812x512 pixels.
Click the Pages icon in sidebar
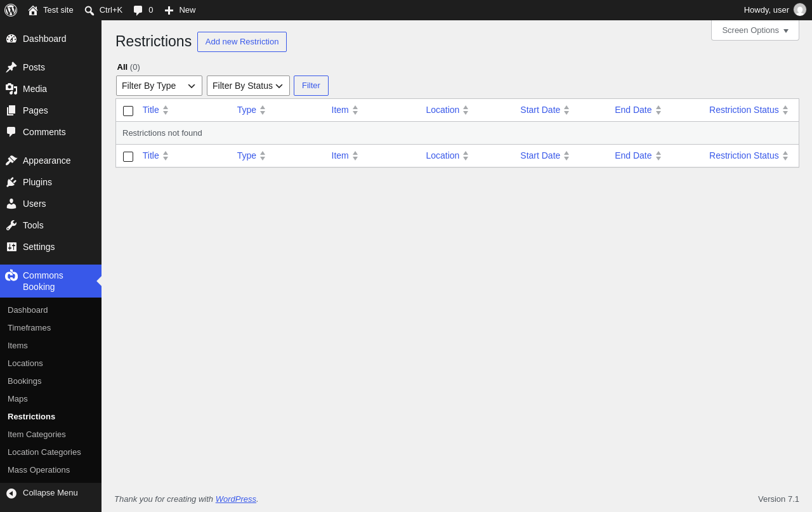[x=11, y=110]
